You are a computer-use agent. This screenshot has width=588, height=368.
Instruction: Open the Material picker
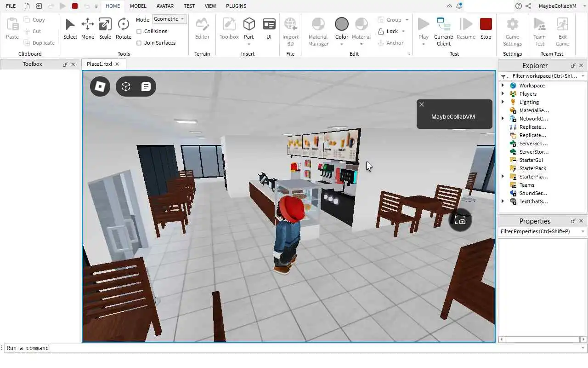[361, 31]
